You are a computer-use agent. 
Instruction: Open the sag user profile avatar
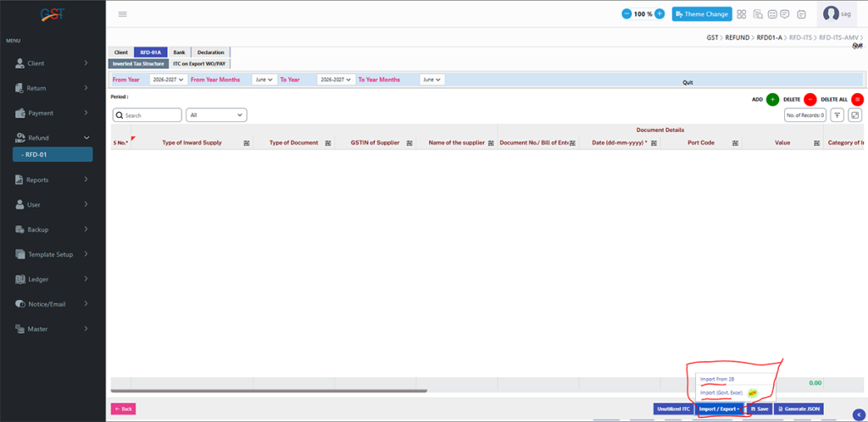831,14
